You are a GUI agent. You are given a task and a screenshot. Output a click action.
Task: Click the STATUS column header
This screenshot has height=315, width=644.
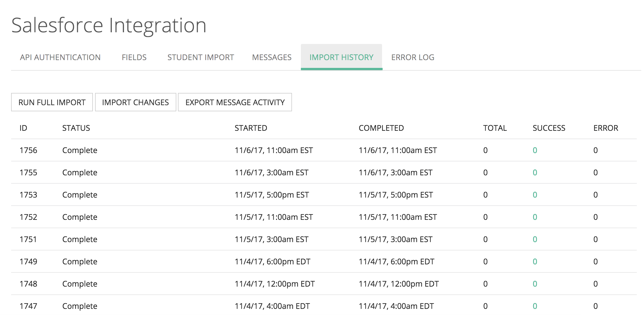[x=76, y=128]
